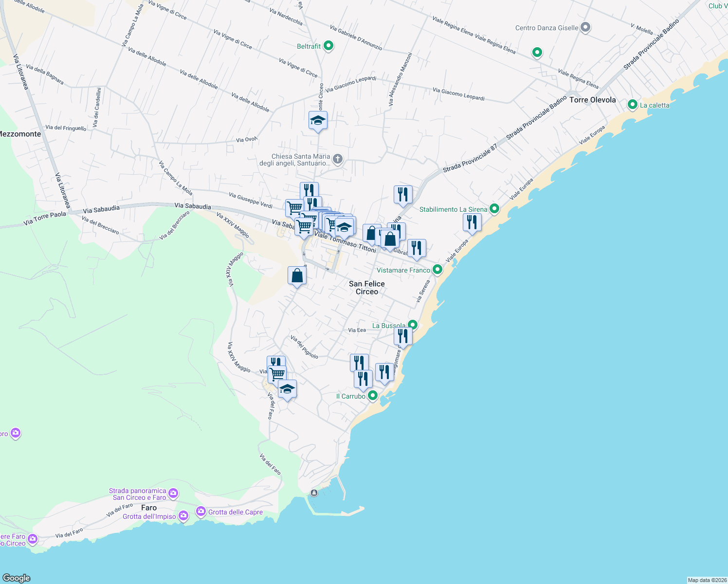
Task: Open the restaurant icon near Viale Europa beach
Action: [x=472, y=222]
